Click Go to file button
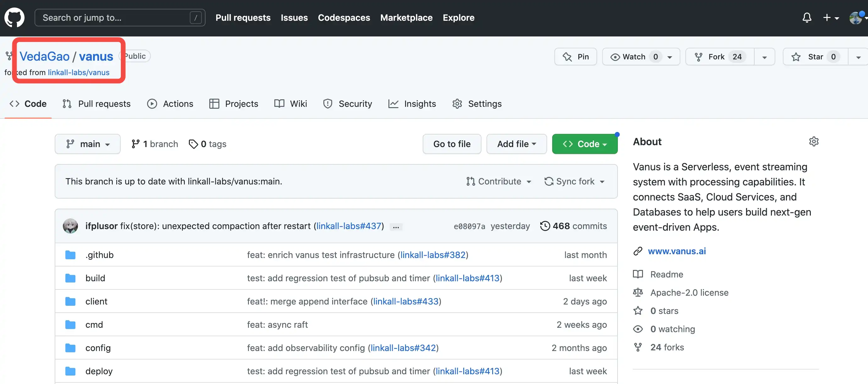Image resolution: width=868 pixels, height=384 pixels. (x=452, y=144)
